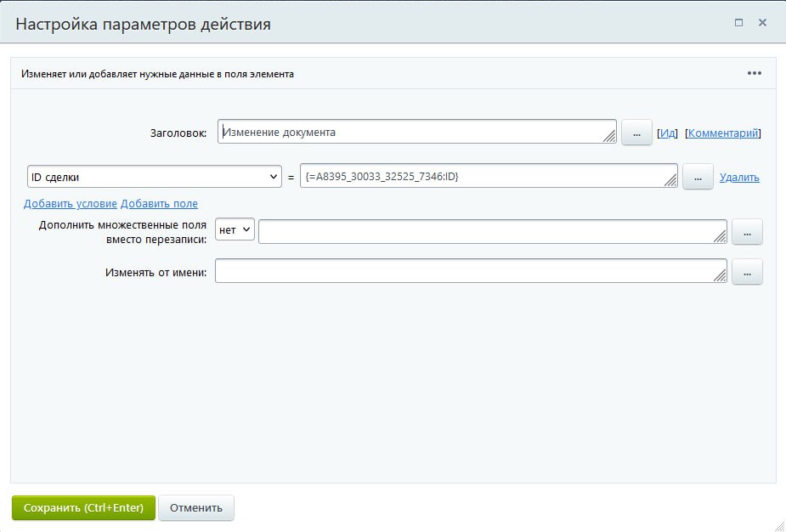Click resize grip of Изменять от имени textarea
This screenshot has height=532, width=786.
coord(720,275)
